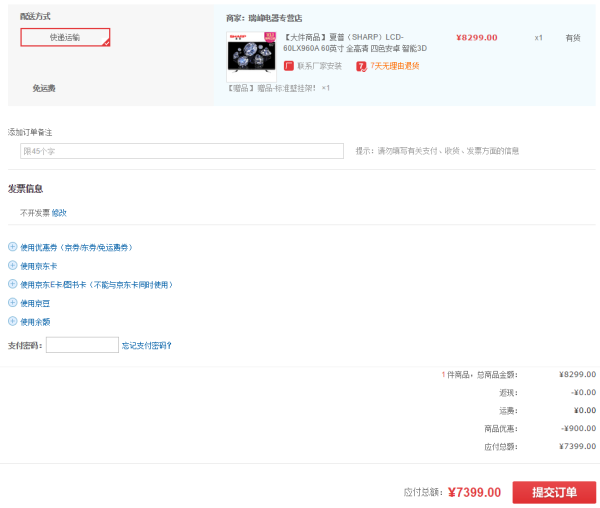Screen dimensions: 600x508
Task: Click the 运费 ¥0.00 value
Action: click(x=585, y=410)
